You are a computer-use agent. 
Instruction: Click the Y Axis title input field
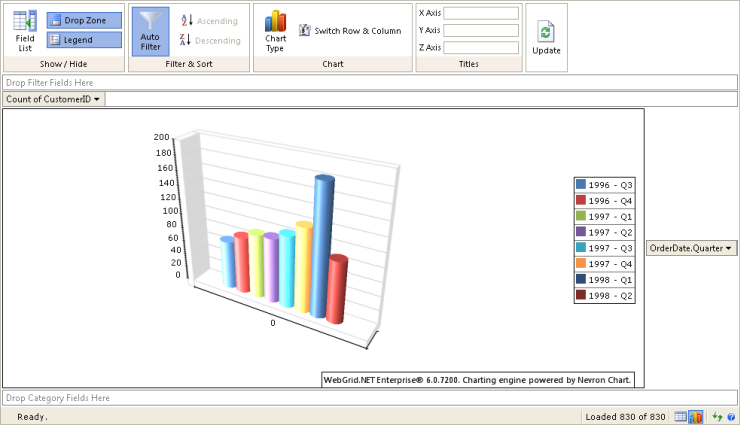point(481,30)
